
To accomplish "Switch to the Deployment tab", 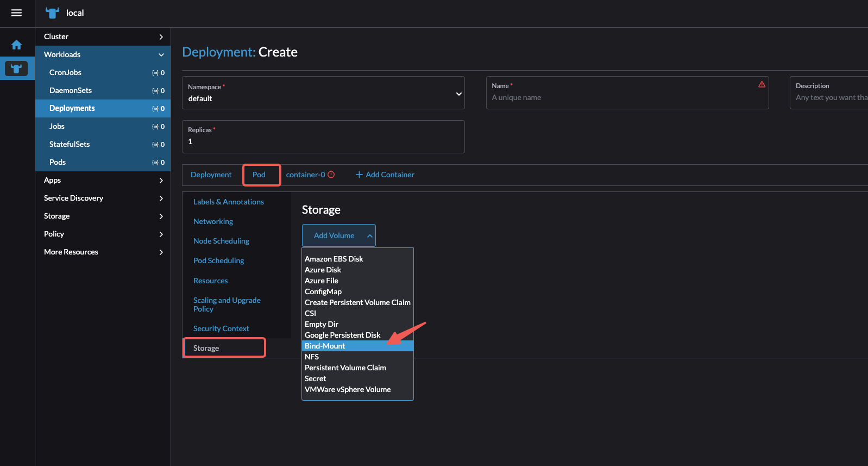I will pos(211,175).
